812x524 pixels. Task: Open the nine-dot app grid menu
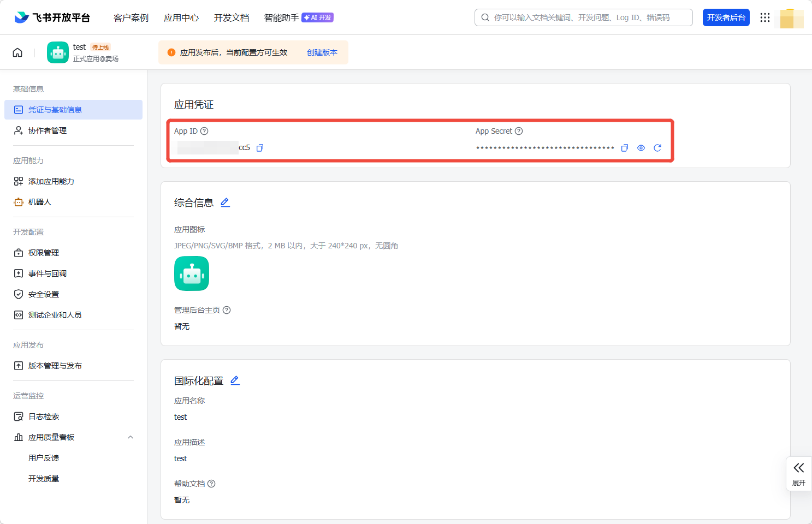click(764, 17)
